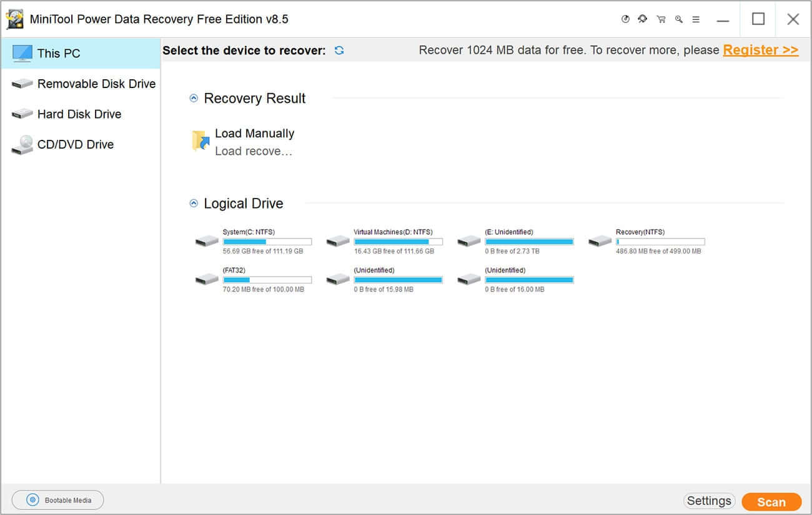812x515 pixels.
Task: Click the '(E: Unidentified)' label
Action: pyautogui.click(x=509, y=232)
